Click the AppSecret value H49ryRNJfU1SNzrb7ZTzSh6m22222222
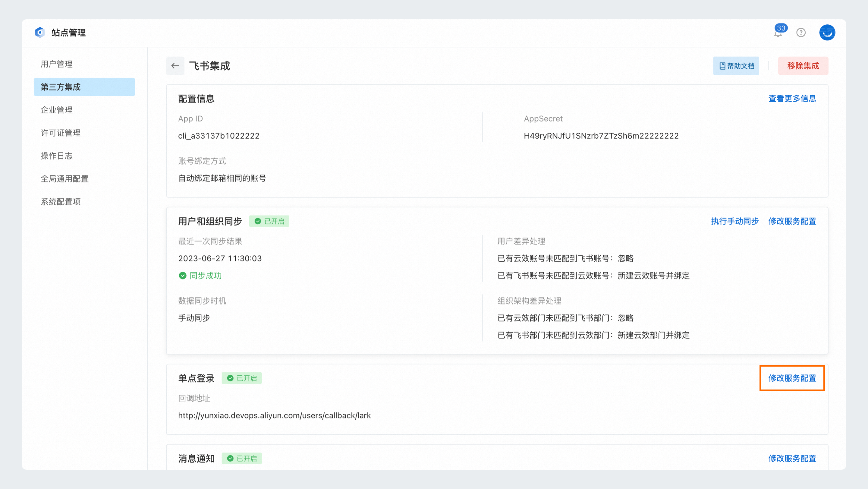 601,136
